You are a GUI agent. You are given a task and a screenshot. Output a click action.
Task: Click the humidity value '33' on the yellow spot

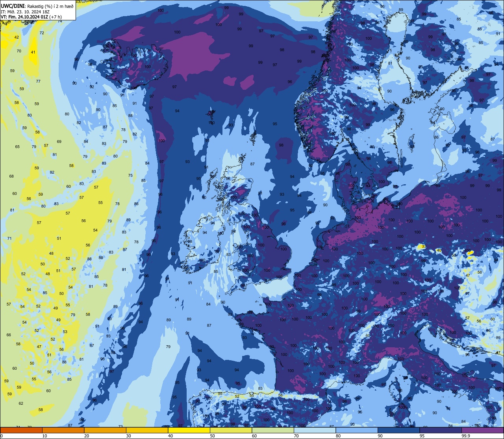pos(424,246)
